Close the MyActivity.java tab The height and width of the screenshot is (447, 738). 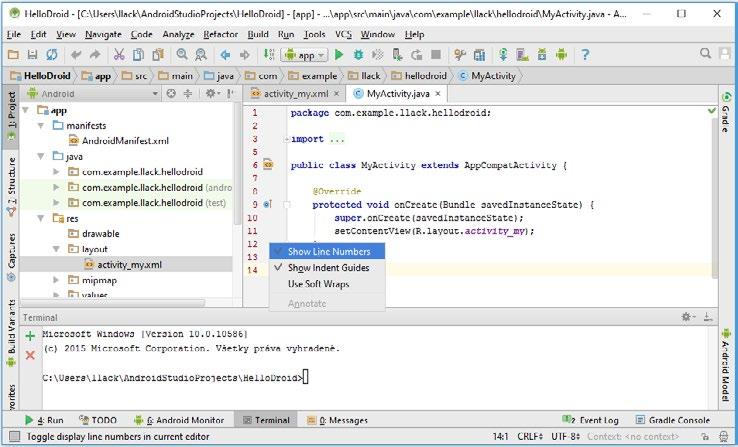[438, 94]
